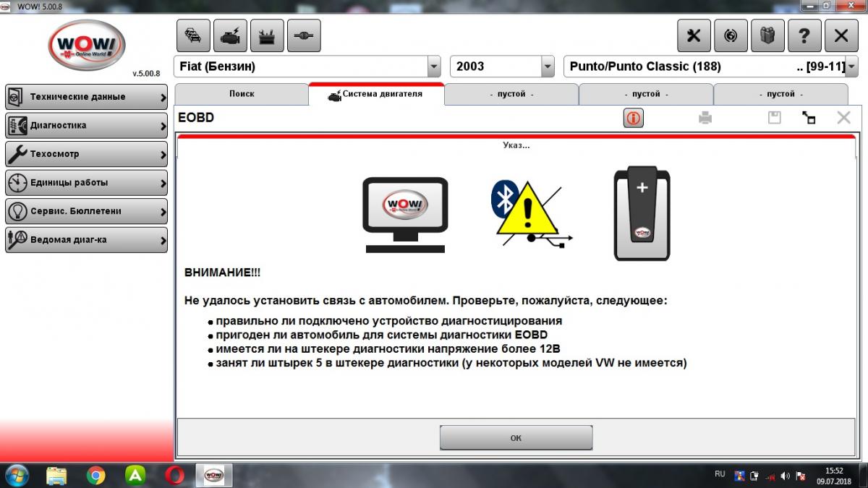
Task: Click the diagnostic device image
Action: 642,214
